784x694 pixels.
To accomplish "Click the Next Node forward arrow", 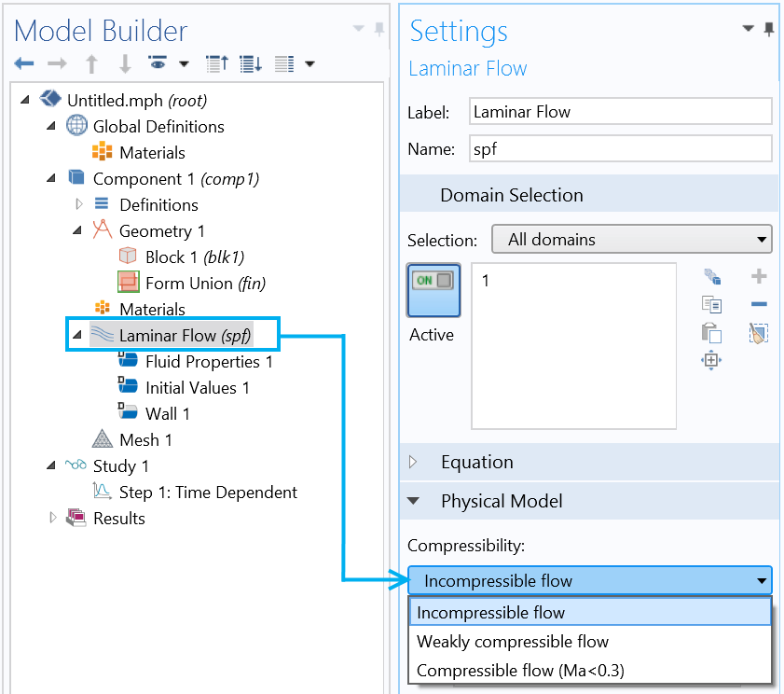I will (x=57, y=63).
